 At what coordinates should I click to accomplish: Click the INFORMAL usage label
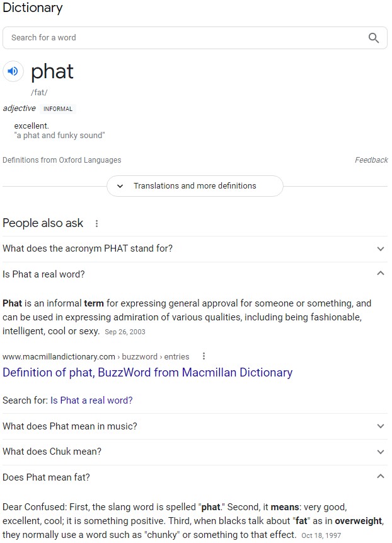(57, 108)
